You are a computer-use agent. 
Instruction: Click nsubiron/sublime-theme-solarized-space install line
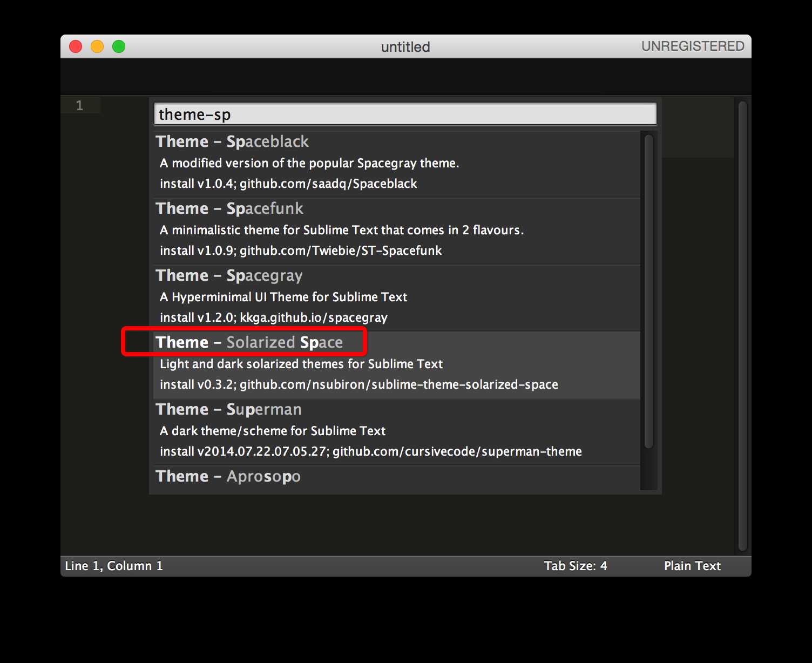(359, 384)
